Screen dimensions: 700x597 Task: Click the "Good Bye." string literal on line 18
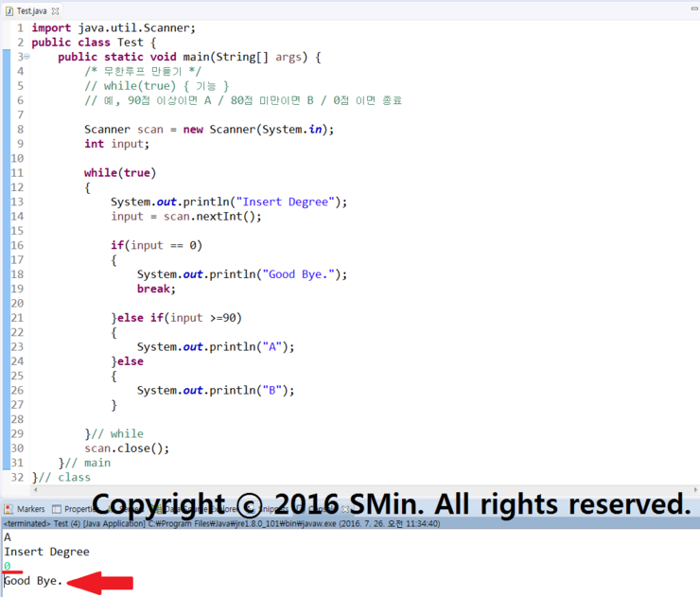tap(298, 274)
